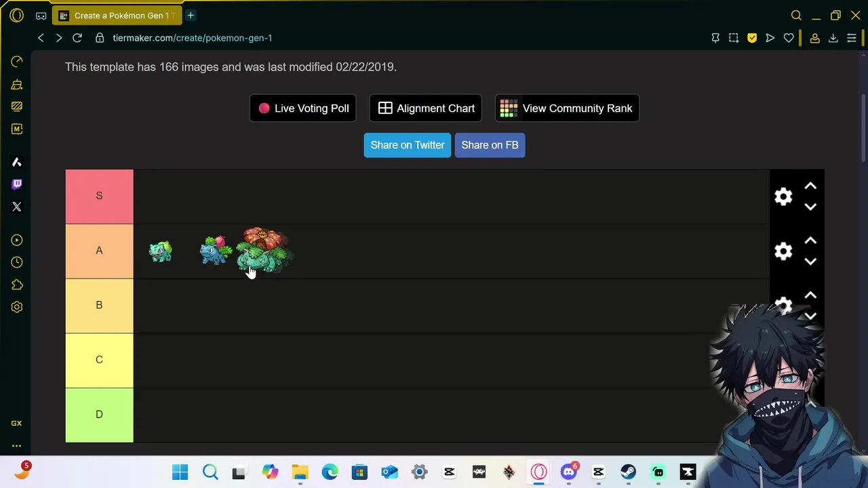Select the Create a Pokémon Gen 1 tab
Viewport: 868px width, 488px height.
point(119,16)
